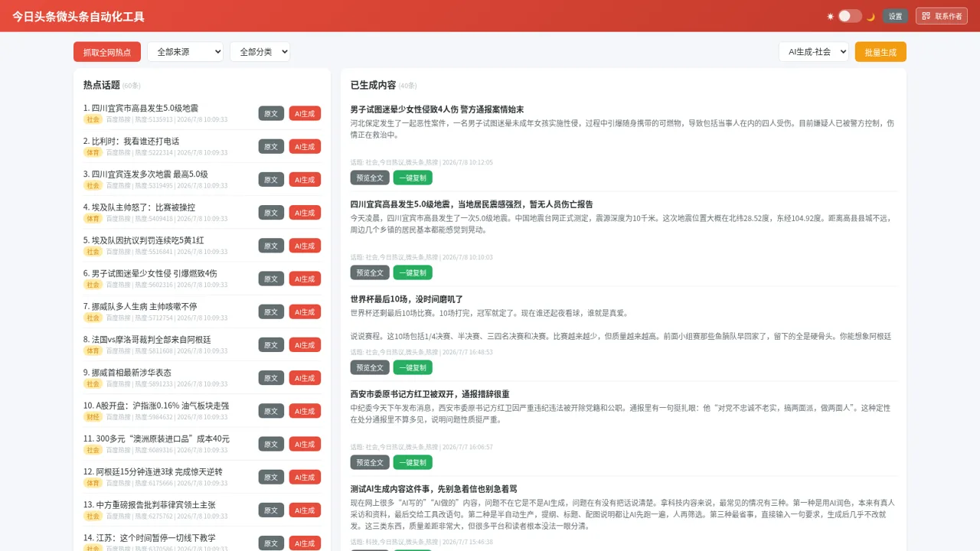Open 原文 for topic 1 四川宜宾地震

click(271, 113)
